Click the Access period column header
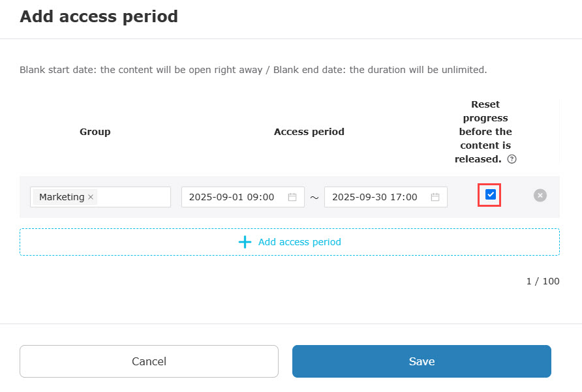This screenshot has height=392, width=582. [309, 132]
